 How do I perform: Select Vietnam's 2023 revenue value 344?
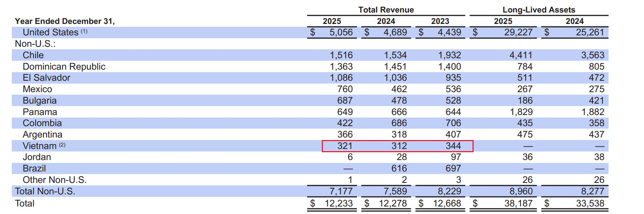[453, 146]
